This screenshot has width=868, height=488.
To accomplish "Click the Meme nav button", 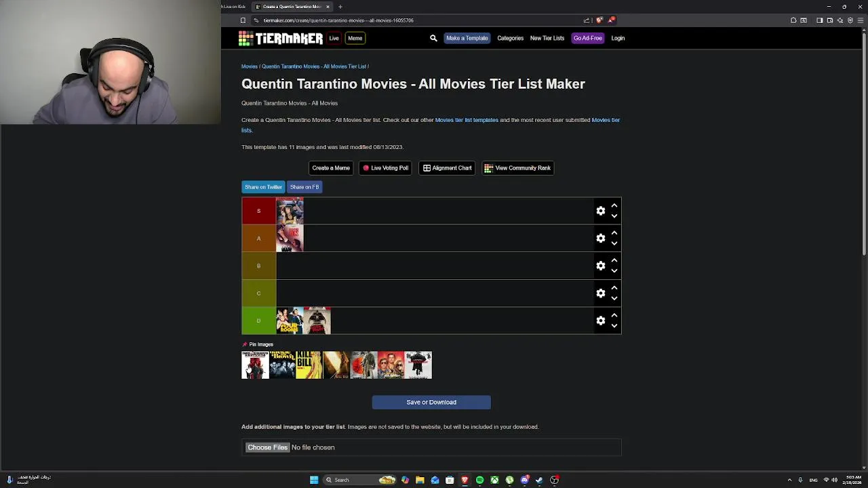I will (x=355, y=39).
